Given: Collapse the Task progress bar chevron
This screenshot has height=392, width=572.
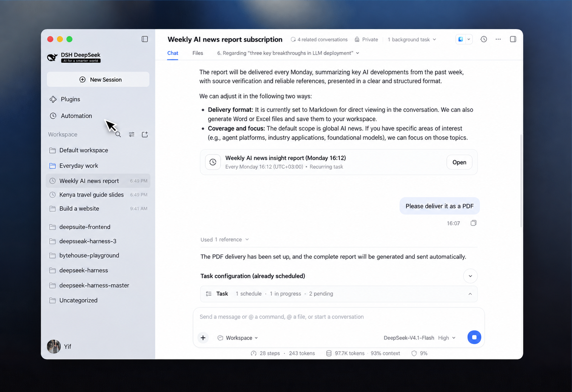Looking at the screenshot, I should [x=470, y=294].
